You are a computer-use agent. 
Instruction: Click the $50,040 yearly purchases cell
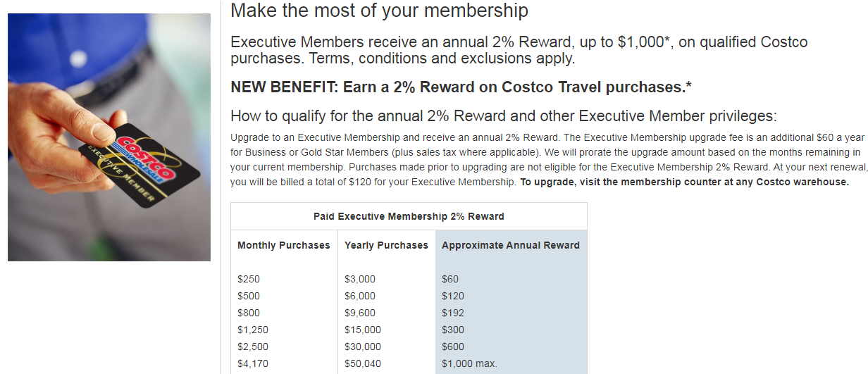(363, 364)
